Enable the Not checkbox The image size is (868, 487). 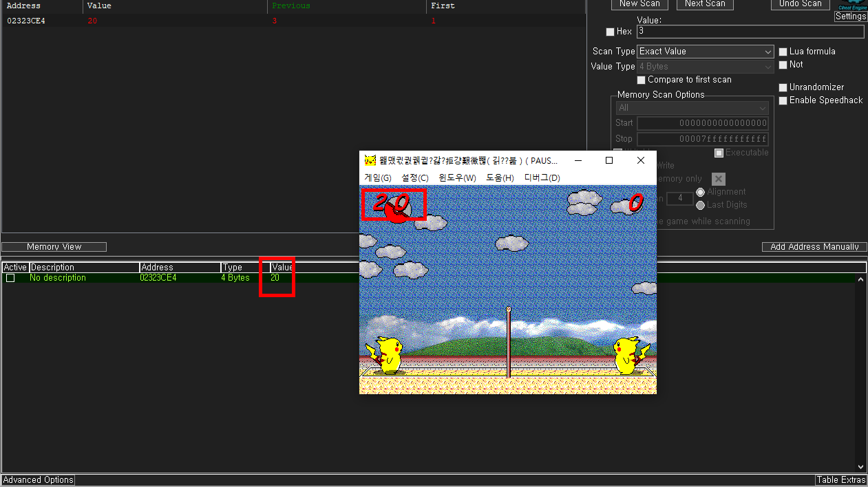783,65
